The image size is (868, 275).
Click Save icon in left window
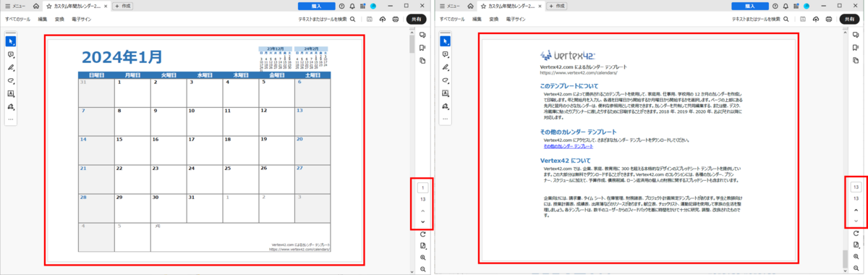(x=370, y=19)
